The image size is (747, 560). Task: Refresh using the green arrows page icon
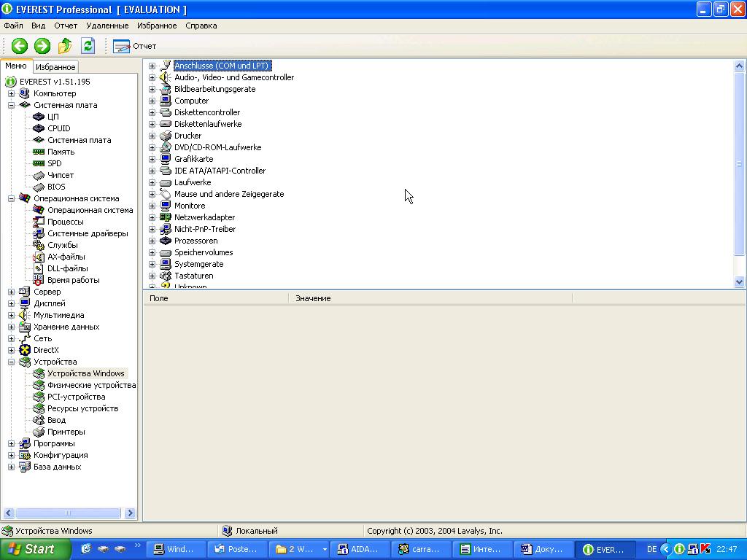tap(88, 46)
